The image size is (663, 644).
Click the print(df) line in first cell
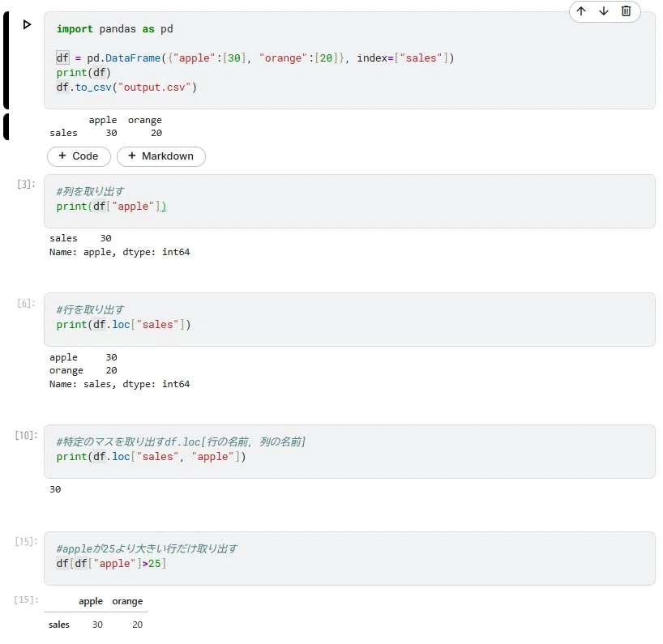coord(83,73)
